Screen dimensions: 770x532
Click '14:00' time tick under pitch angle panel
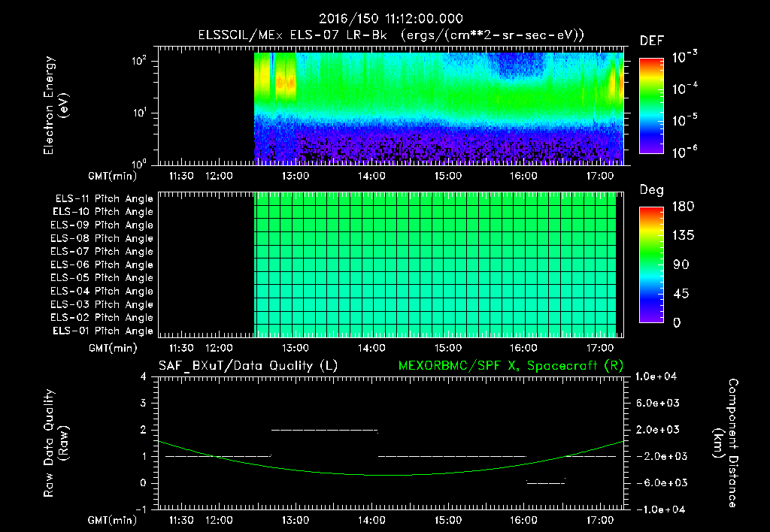pyautogui.click(x=371, y=349)
